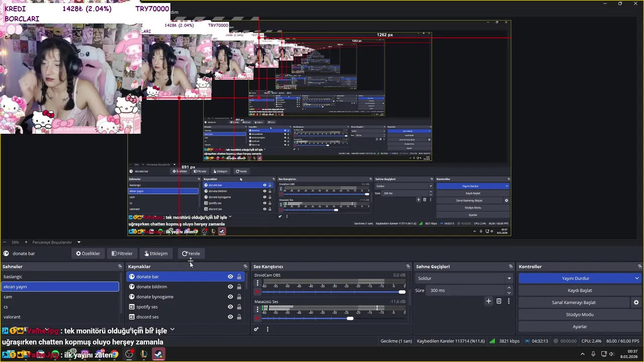Pop out the Sahneler dock panel
Screen dimensions: 644x362
pos(120,266)
